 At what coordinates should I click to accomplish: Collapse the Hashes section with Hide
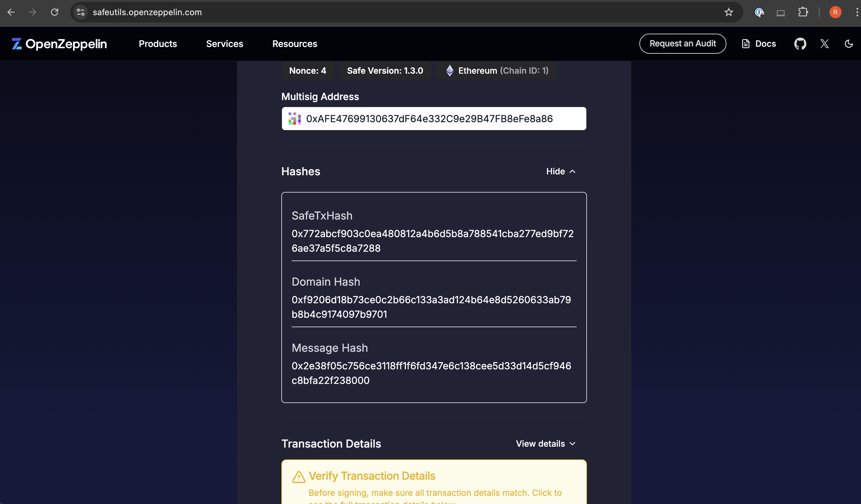click(561, 171)
